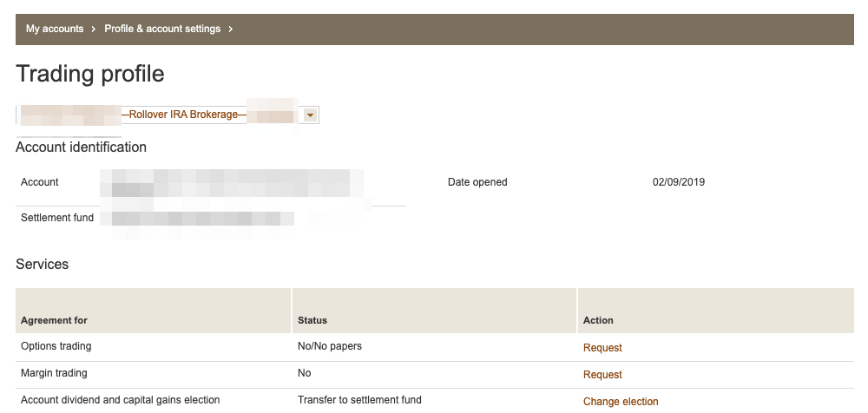Screen dimensions: 868x413
Task: Click the Change election link
Action: pos(621,402)
